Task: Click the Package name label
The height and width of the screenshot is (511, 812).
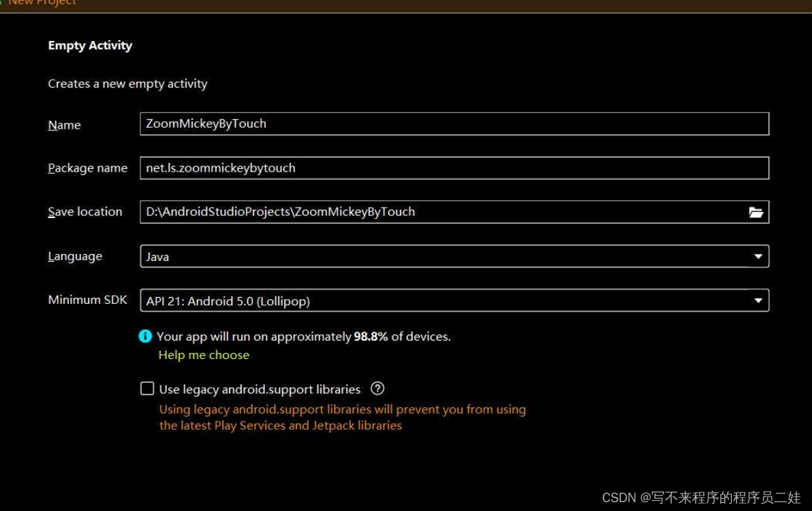Action: [x=87, y=168]
